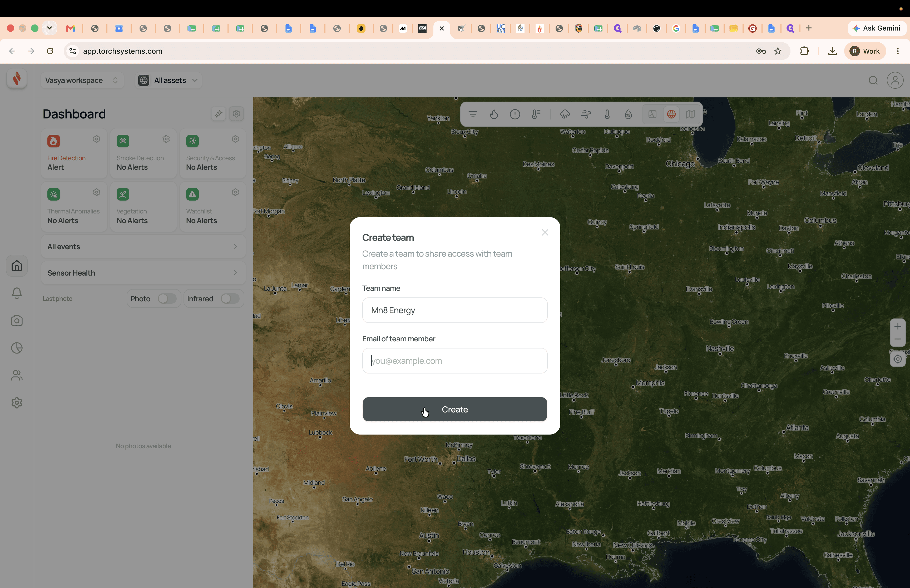910x588 pixels.
Task: Open the camera section in sidebar
Action: click(x=17, y=320)
